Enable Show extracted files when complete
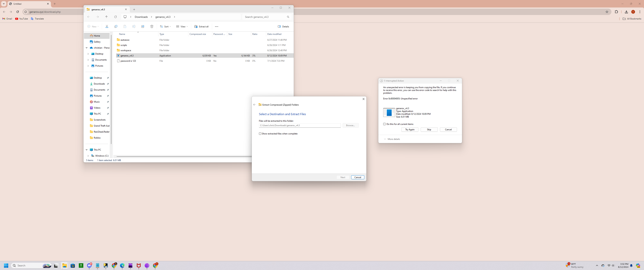The height and width of the screenshot is (270, 644). (x=260, y=134)
